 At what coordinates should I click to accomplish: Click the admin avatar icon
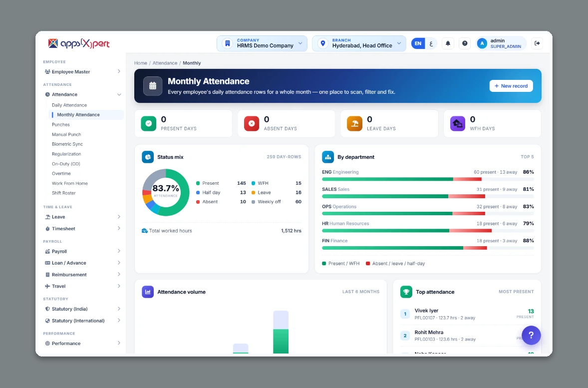(482, 43)
